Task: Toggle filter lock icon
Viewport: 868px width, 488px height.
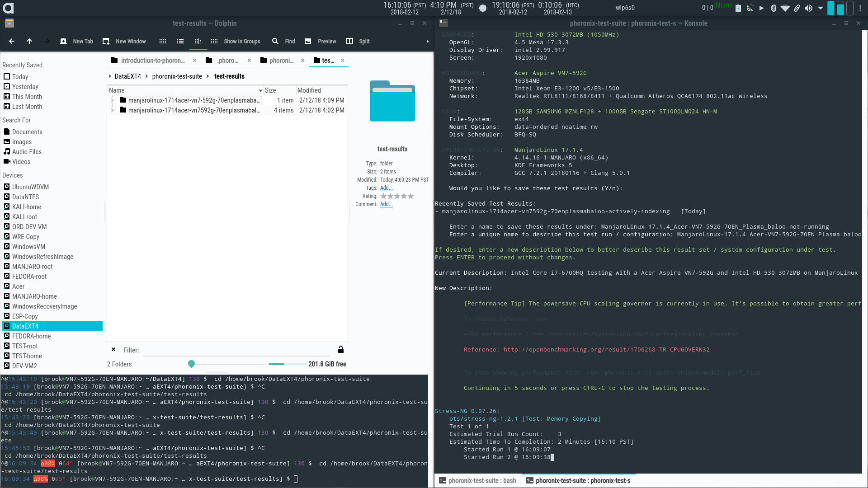Action: point(341,349)
